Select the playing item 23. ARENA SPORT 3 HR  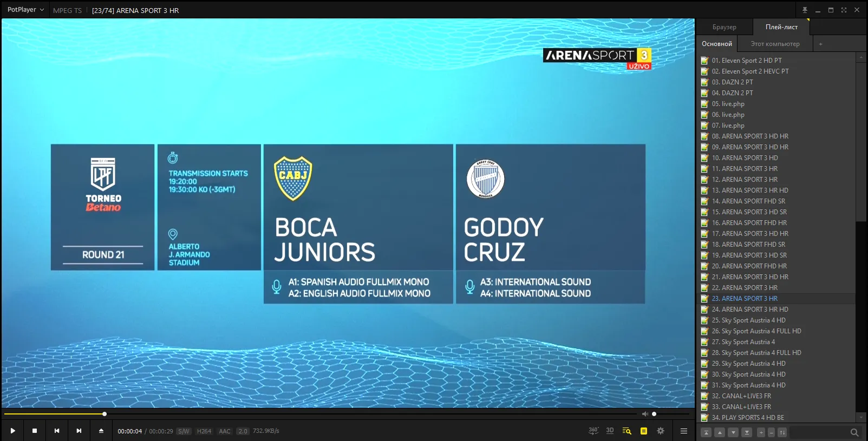(777, 299)
